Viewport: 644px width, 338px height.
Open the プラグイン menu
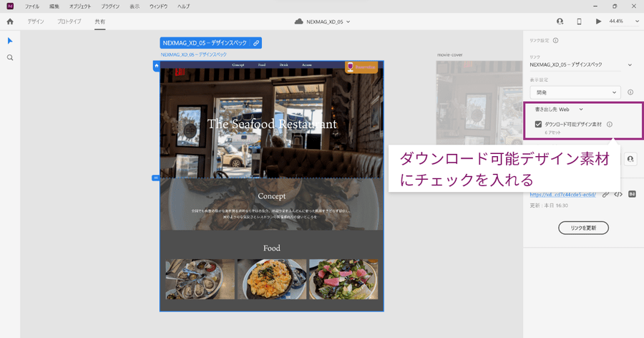[110, 6]
